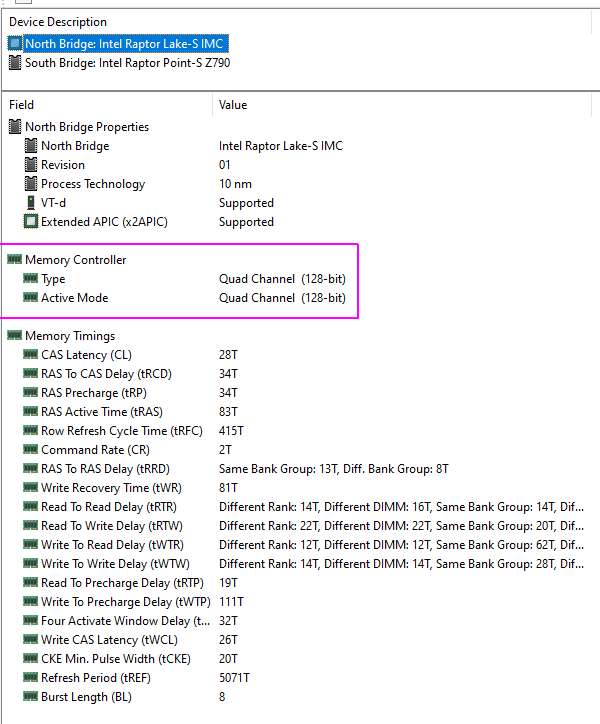Click the Memory Timings group icon
600x724 pixels.
tap(15, 335)
